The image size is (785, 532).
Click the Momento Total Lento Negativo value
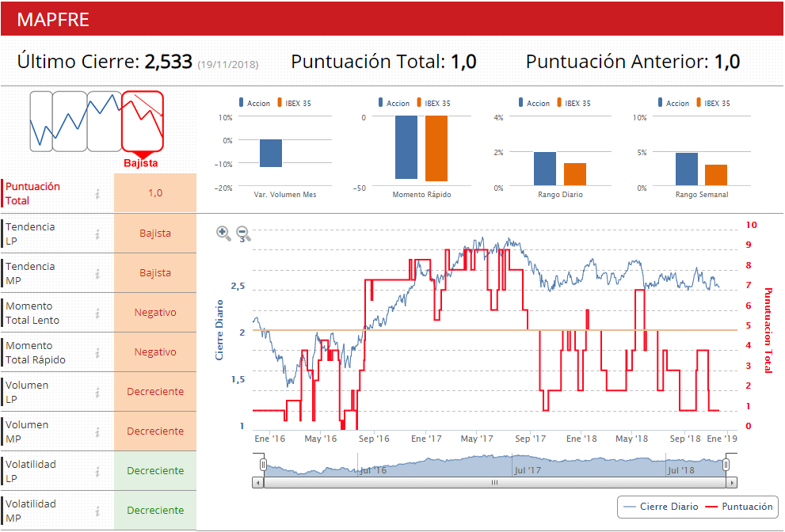coord(155,312)
